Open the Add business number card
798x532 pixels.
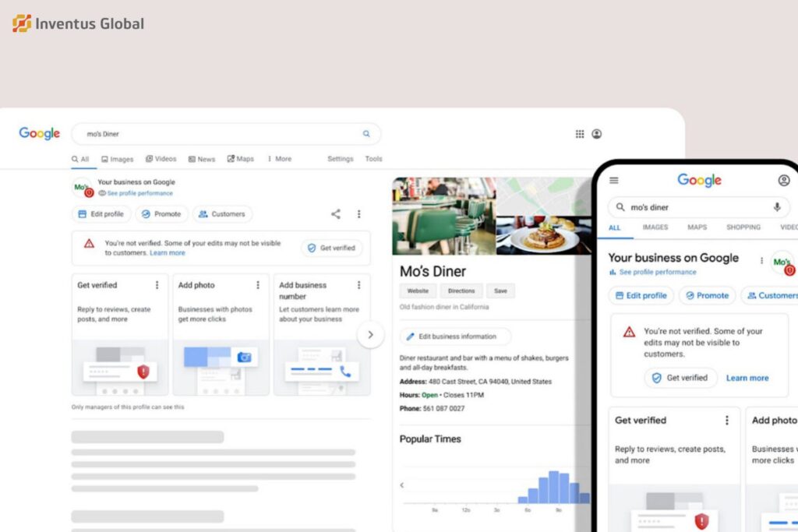[322, 335]
